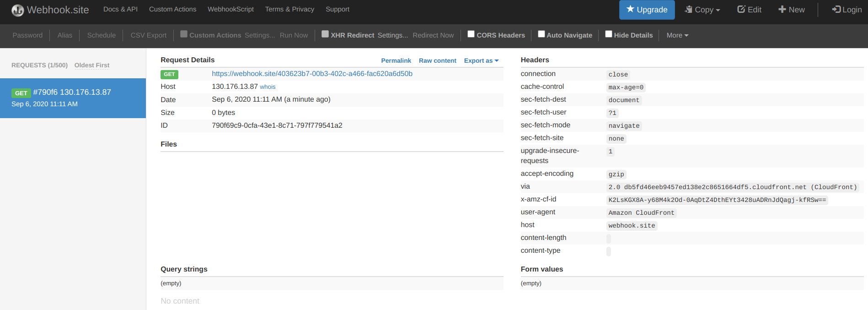Open Docs & API menu item
The height and width of the screenshot is (310, 868).
click(x=120, y=9)
